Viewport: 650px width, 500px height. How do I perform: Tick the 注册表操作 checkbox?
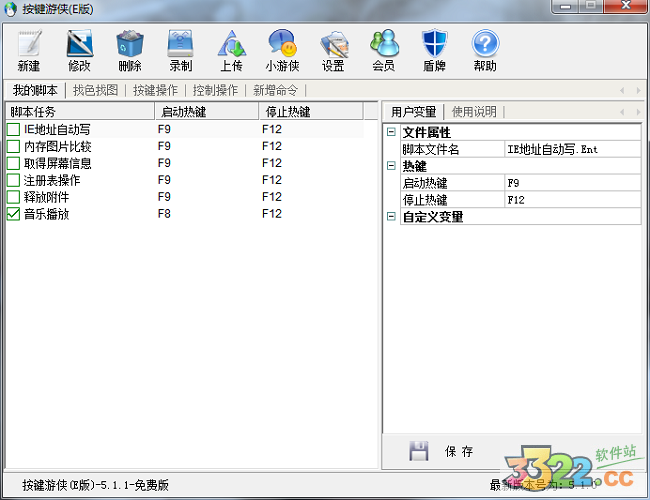pyautogui.click(x=13, y=180)
